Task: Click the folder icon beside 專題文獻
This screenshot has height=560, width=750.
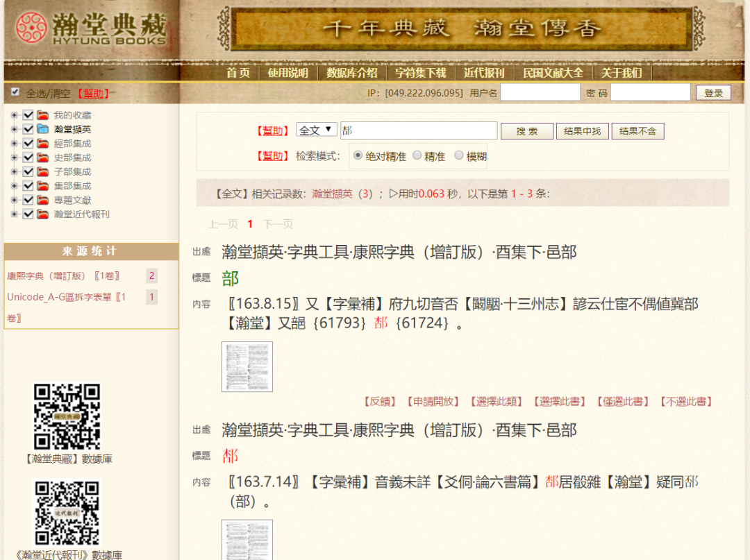Action: (42, 199)
